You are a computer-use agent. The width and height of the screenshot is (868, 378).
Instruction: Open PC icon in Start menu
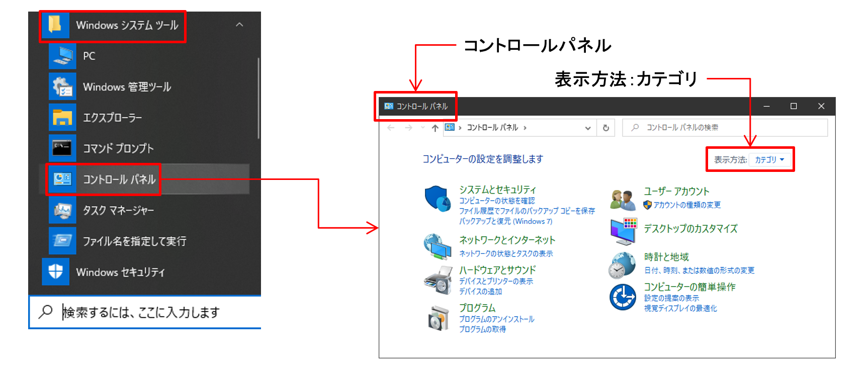tap(62, 56)
